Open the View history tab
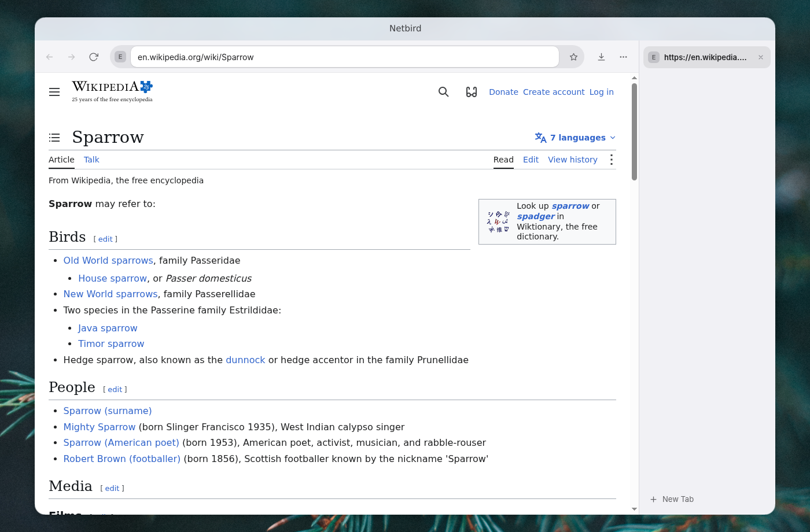This screenshot has width=810, height=532. 573,160
